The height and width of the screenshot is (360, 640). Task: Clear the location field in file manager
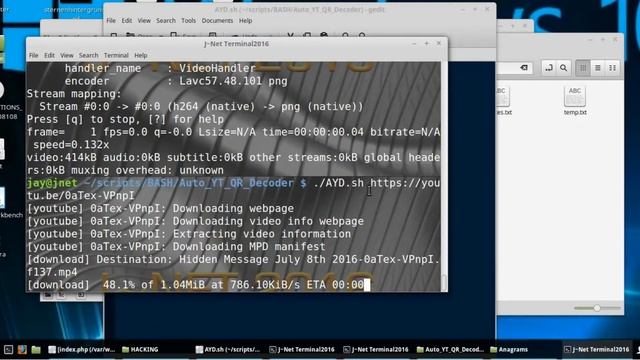pos(524,68)
